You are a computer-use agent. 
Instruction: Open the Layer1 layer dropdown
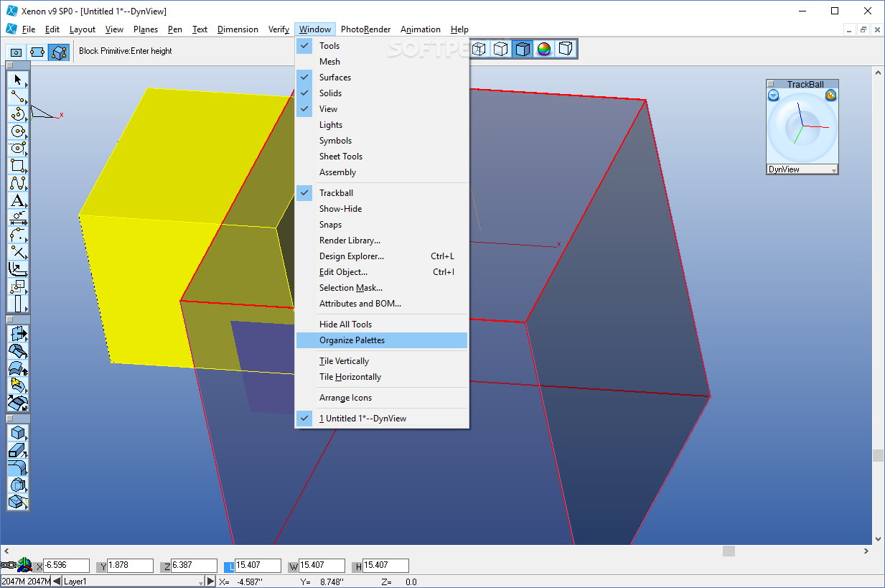coord(133,581)
